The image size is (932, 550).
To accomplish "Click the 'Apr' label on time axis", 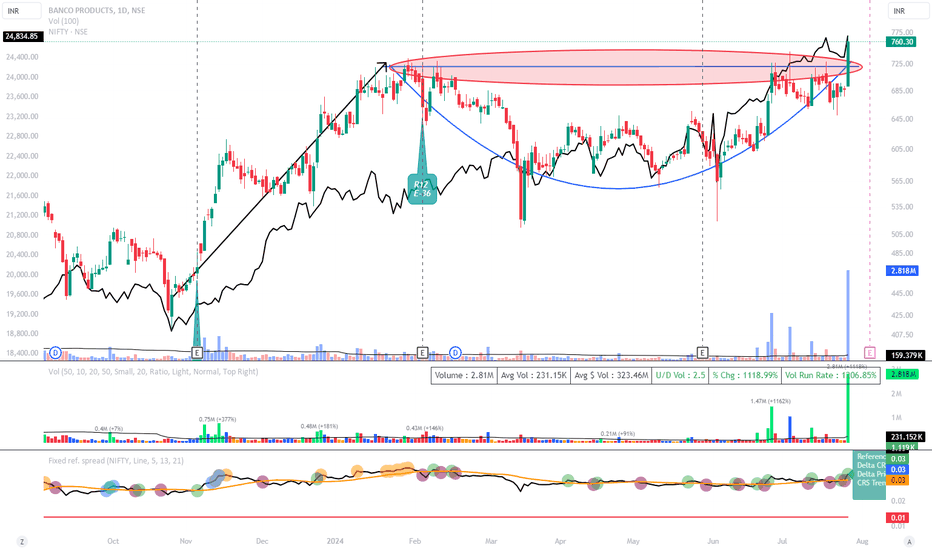I will (x=560, y=541).
